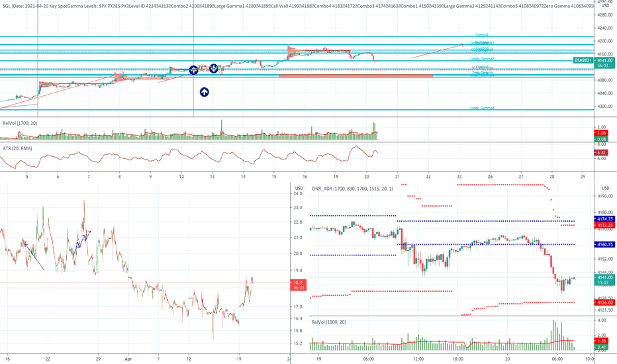
Task: Click the 15.2 price axis label
Action: point(298,343)
